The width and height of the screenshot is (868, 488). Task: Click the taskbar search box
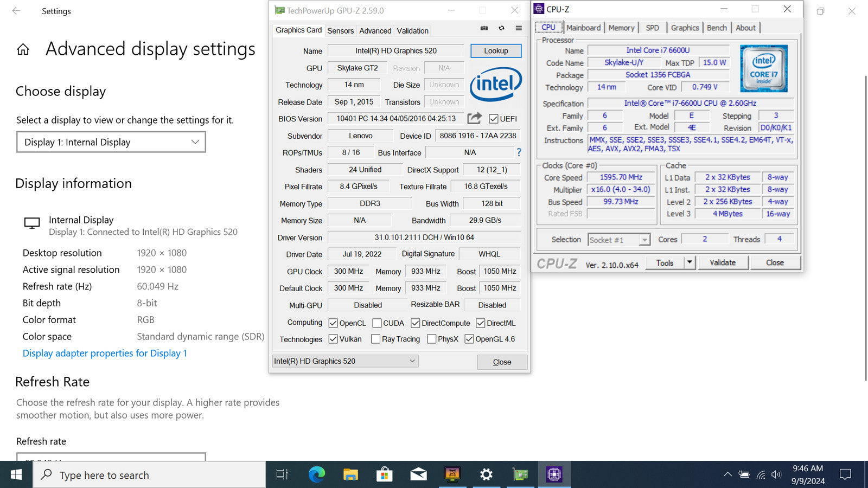coord(150,475)
